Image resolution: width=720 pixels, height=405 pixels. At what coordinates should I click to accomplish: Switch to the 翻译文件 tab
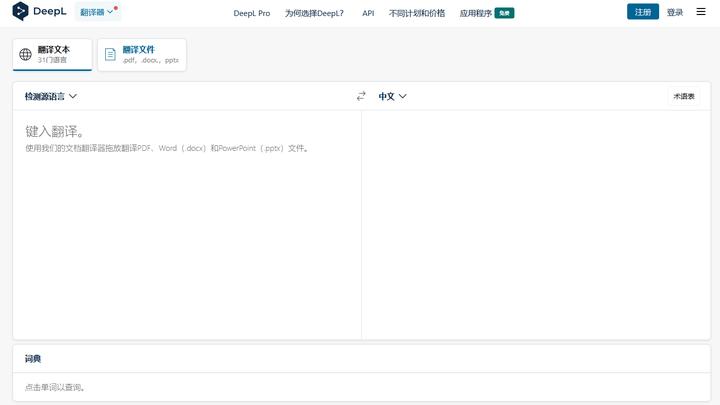(x=142, y=55)
